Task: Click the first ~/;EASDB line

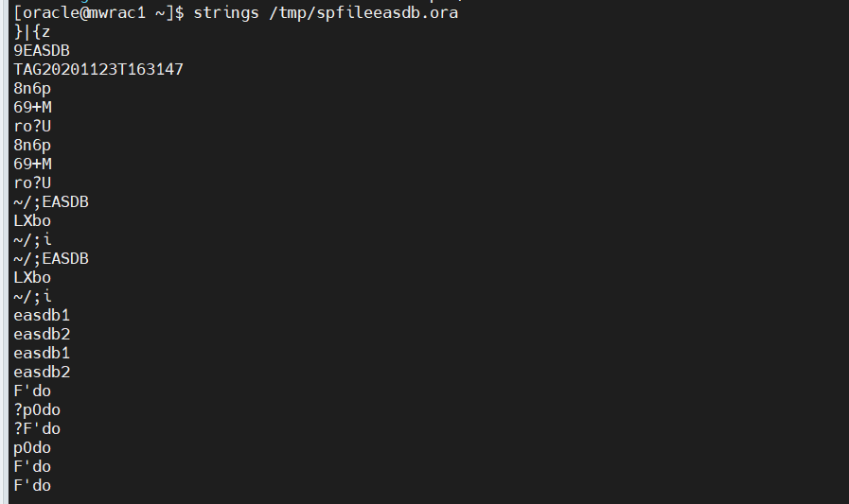Action: 51,202
